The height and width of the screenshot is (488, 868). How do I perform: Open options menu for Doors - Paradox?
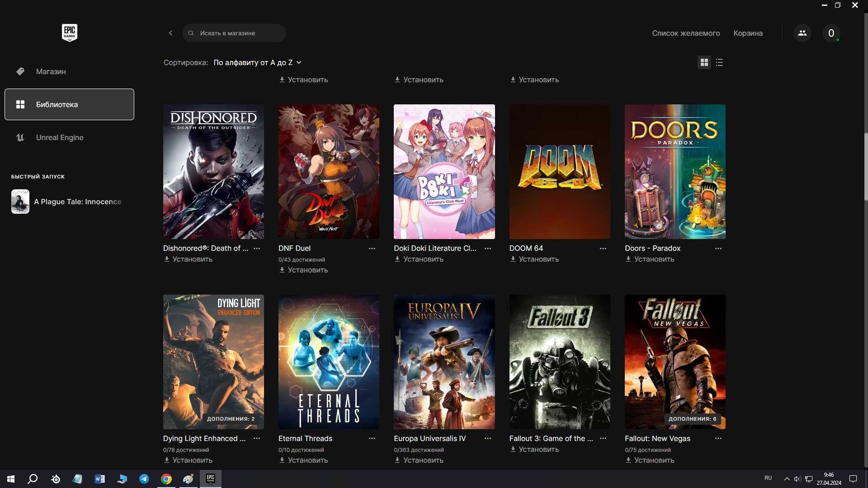pos(718,249)
